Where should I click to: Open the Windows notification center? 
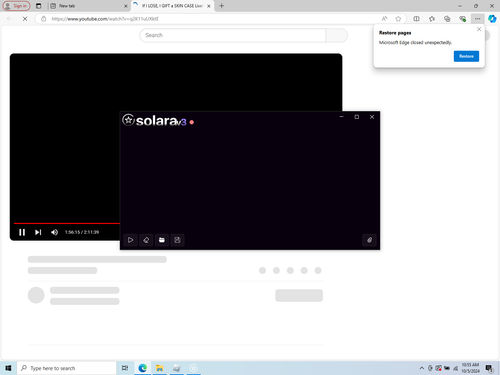[489, 368]
